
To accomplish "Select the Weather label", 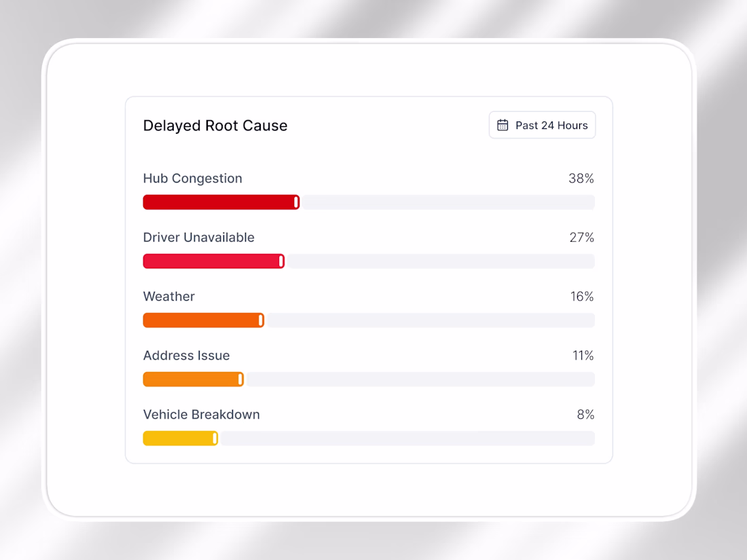I will coord(168,297).
